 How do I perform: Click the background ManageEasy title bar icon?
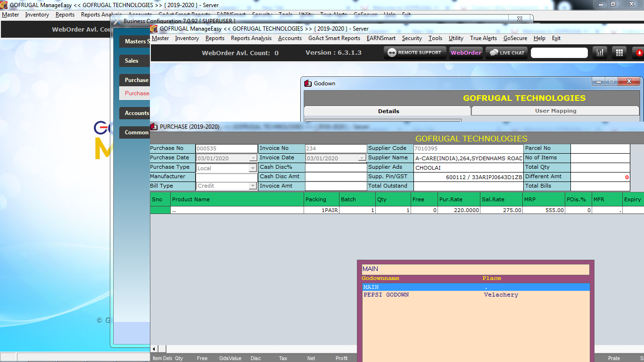pos(4,5)
